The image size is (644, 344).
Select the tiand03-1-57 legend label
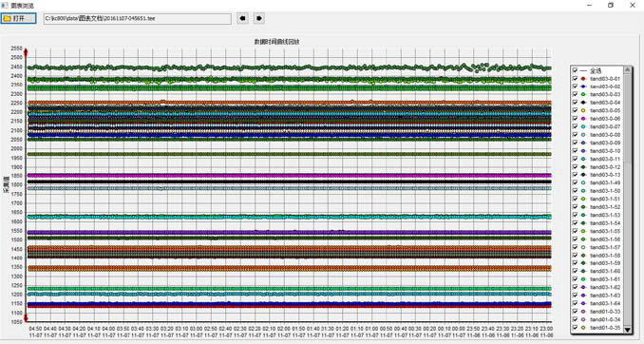(x=605, y=247)
